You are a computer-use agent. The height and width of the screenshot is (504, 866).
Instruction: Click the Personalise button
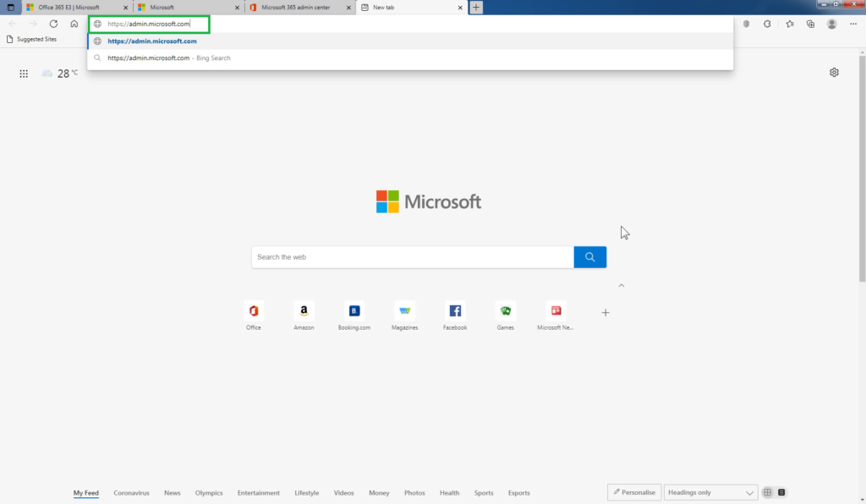tap(634, 492)
